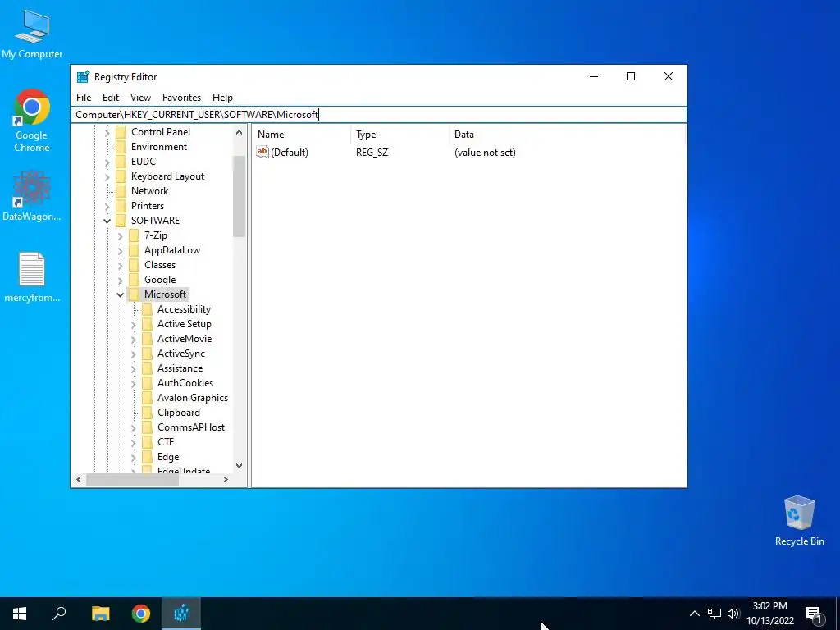Select the Network key
This screenshot has height=630, width=840.
pos(149,191)
